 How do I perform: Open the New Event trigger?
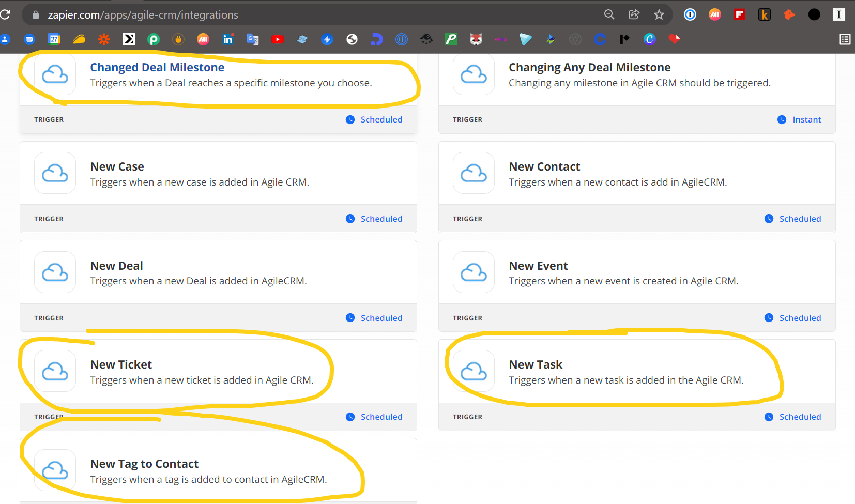[x=539, y=266]
